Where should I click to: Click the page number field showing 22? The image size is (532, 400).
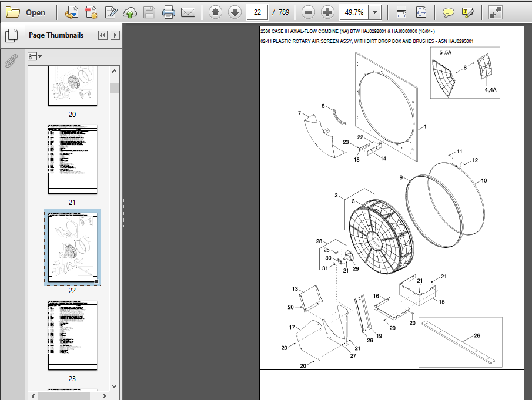(257, 12)
